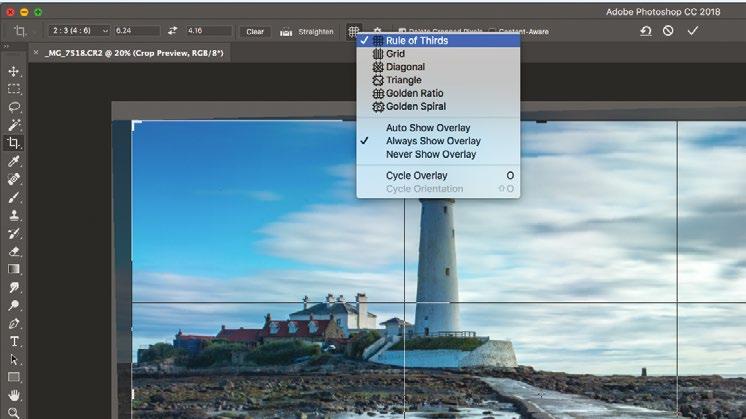The height and width of the screenshot is (419, 746).
Task: Click the crop height field 4.16
Action: [x=209, y=31]
